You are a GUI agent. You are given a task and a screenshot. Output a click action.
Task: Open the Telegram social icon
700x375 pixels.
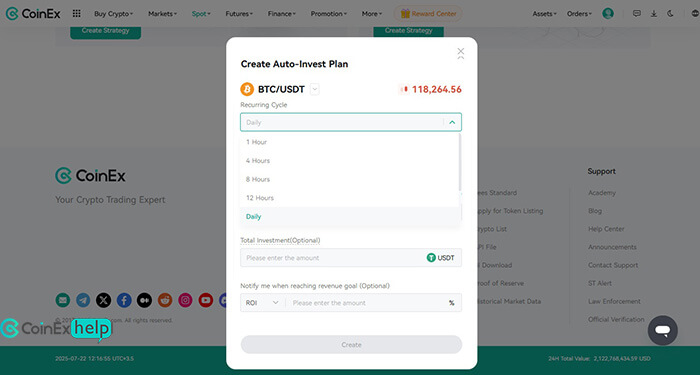[83, 300]
